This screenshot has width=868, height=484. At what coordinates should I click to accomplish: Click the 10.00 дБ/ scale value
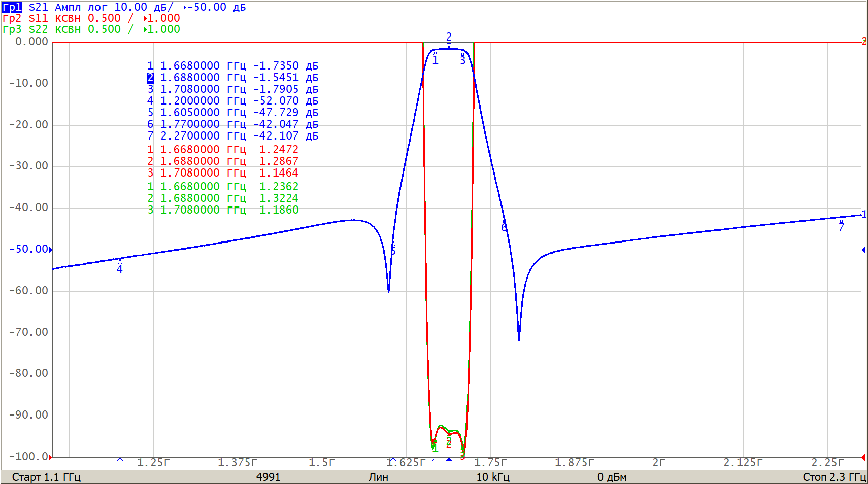click(143, 7)
